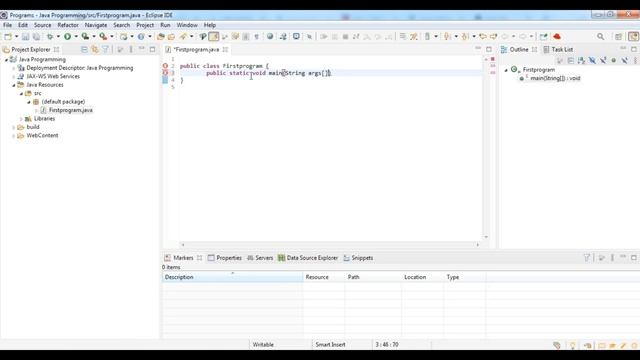The height and width of the screenshot is (360, 640).
Task: Open dropdown arrow next to New icon
Action: click(16, 37)
